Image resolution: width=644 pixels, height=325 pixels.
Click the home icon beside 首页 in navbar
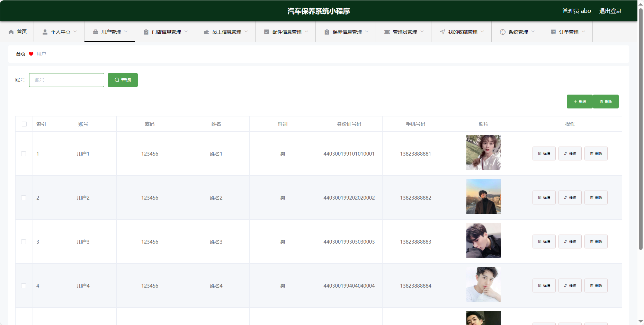pos(11,32)
